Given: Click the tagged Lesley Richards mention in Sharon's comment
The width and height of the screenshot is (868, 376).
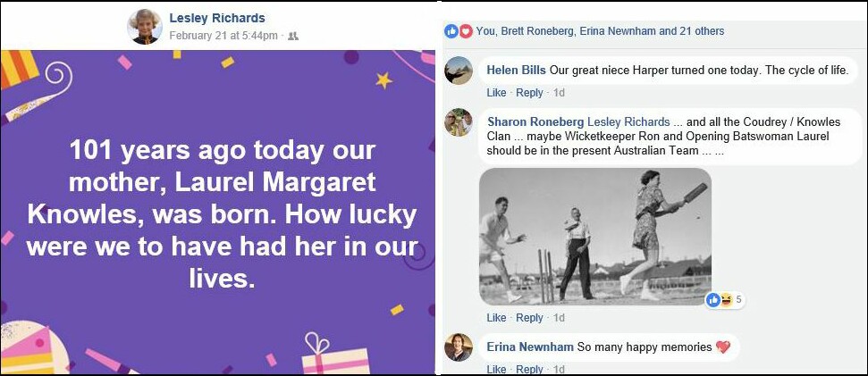Looking at the screenshot, I should click(x=628, y=121).
